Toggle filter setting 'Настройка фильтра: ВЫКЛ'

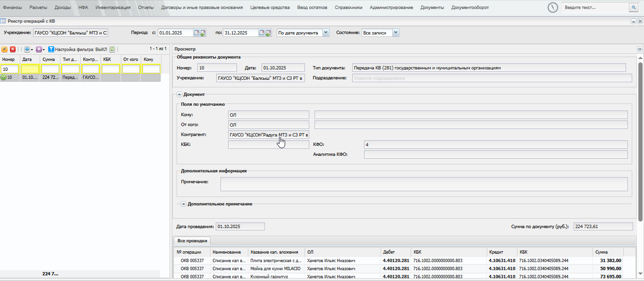[x=78, y=49]
